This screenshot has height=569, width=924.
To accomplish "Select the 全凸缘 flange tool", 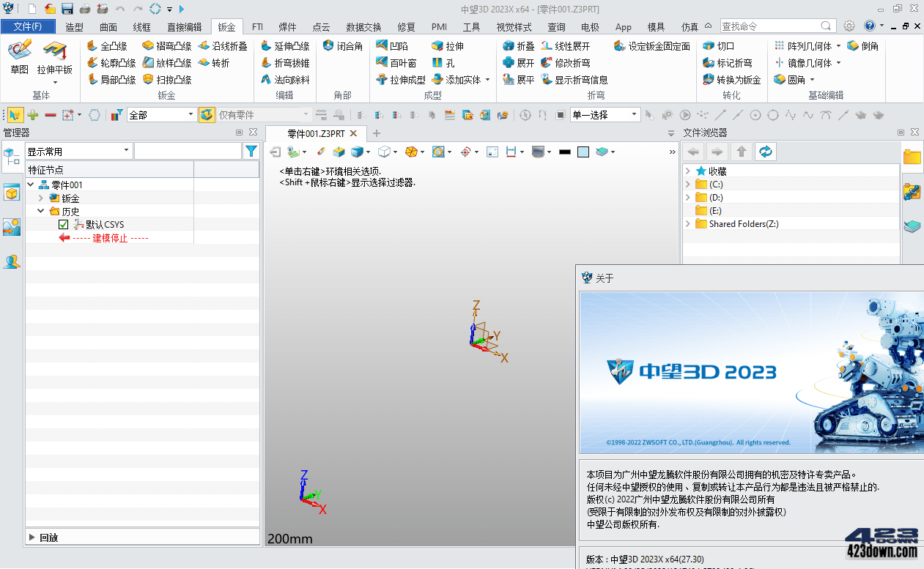I will click(x=112, y=45).
